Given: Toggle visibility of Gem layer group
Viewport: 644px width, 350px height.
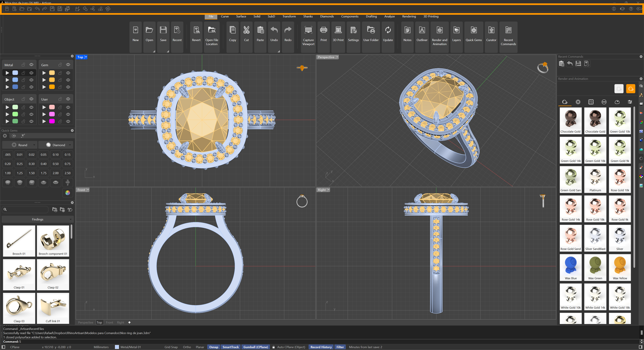Looking at the screenshot, I should [68, 65].
